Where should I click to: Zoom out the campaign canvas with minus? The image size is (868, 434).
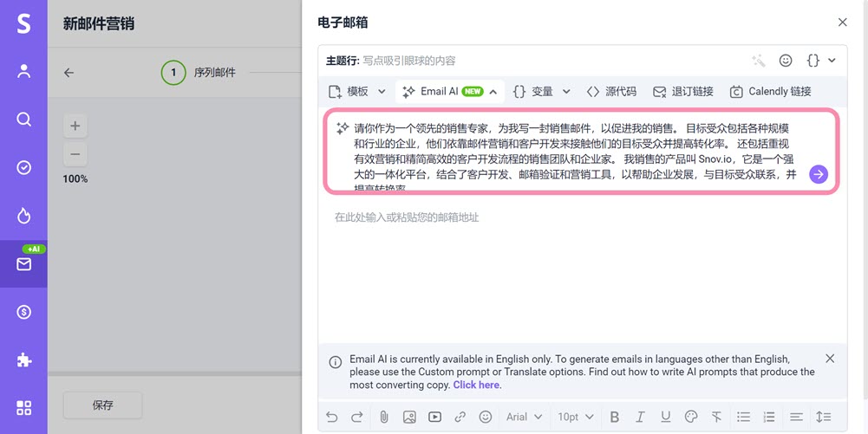point(75,154)
